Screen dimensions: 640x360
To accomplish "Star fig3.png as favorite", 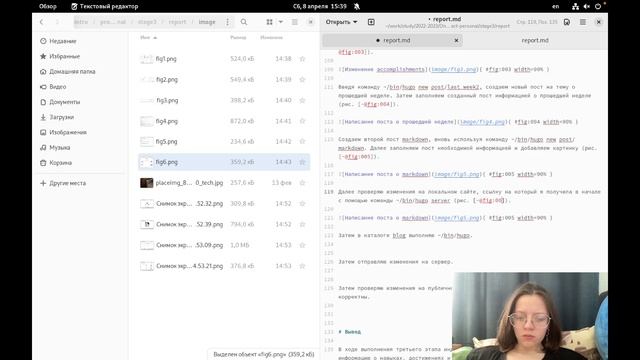I will point(302,100).
